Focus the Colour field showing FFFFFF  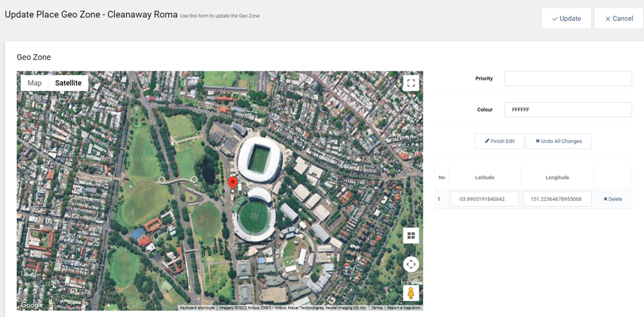click(x=568, y=110)
